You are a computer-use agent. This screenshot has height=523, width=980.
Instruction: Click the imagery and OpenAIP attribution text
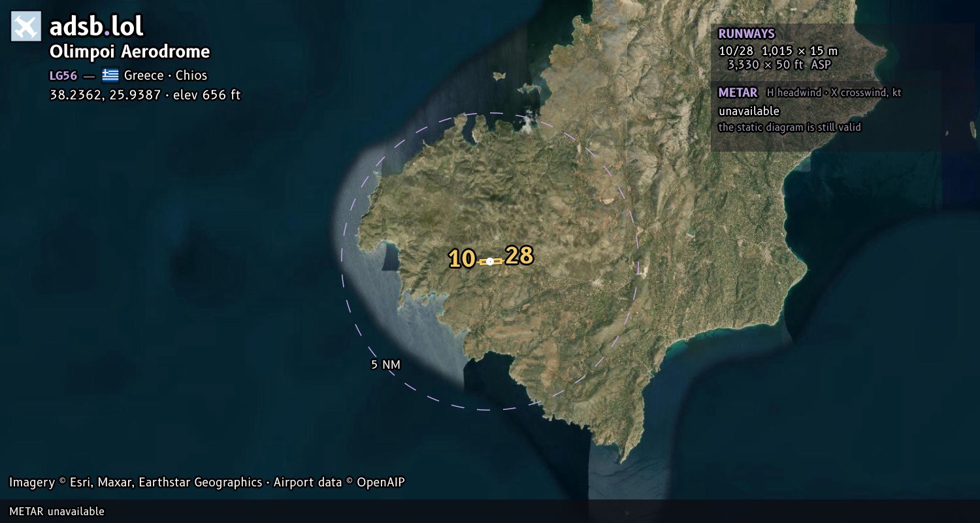207,482
